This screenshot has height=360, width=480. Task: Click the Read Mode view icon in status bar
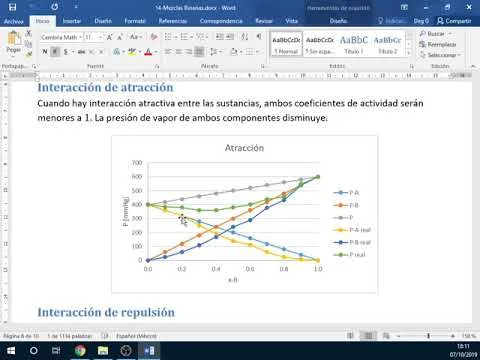[x=350, y=336]
